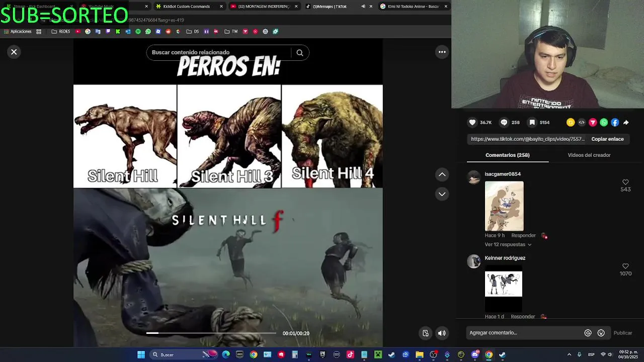
Task: Open comments via speech bubble icon
Action: click(504, 122)
